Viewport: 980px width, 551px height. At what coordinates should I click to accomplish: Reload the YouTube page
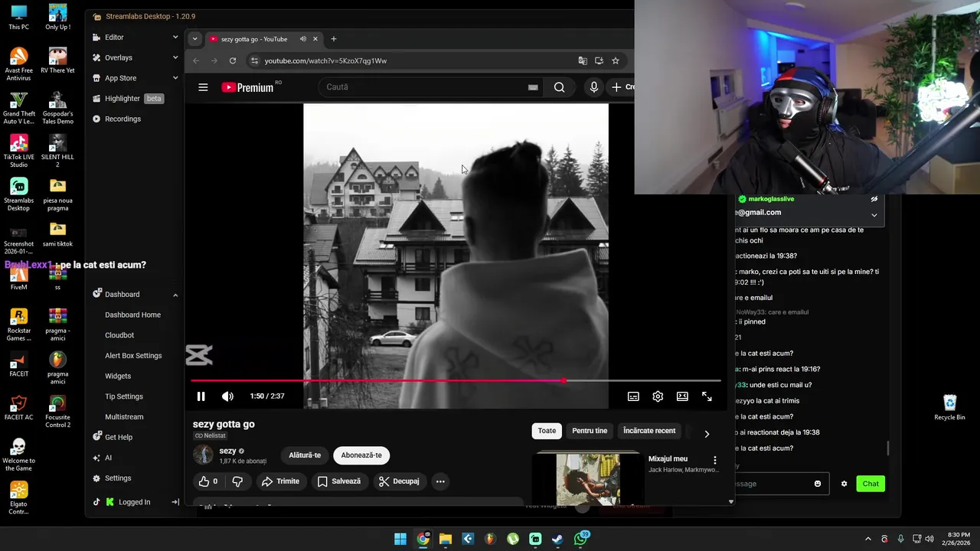[x=233, y=60]
